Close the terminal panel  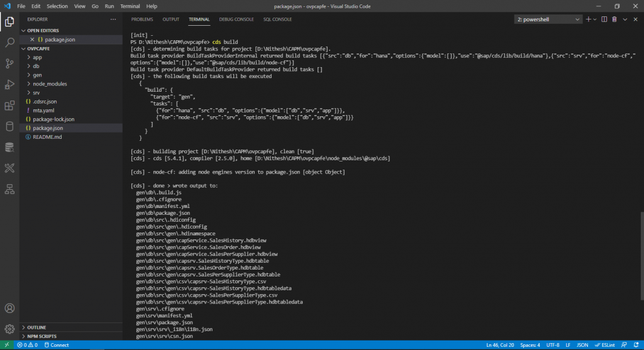[x=635, y=19]
